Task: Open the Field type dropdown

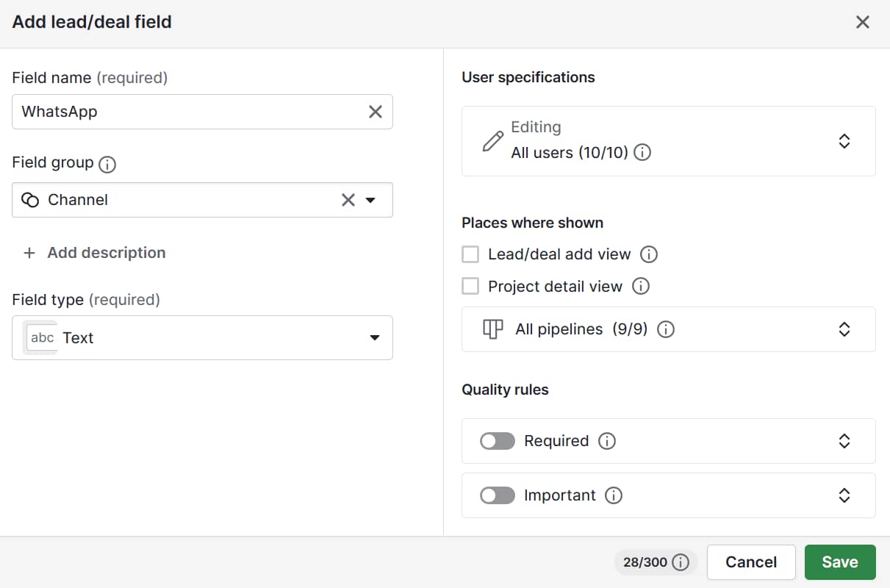Action: 375,338
